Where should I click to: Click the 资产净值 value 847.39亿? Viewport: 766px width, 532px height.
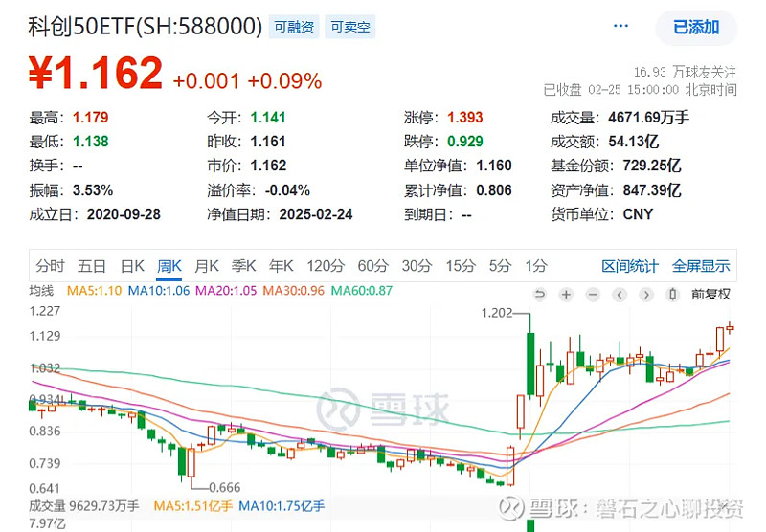[652, 190]
